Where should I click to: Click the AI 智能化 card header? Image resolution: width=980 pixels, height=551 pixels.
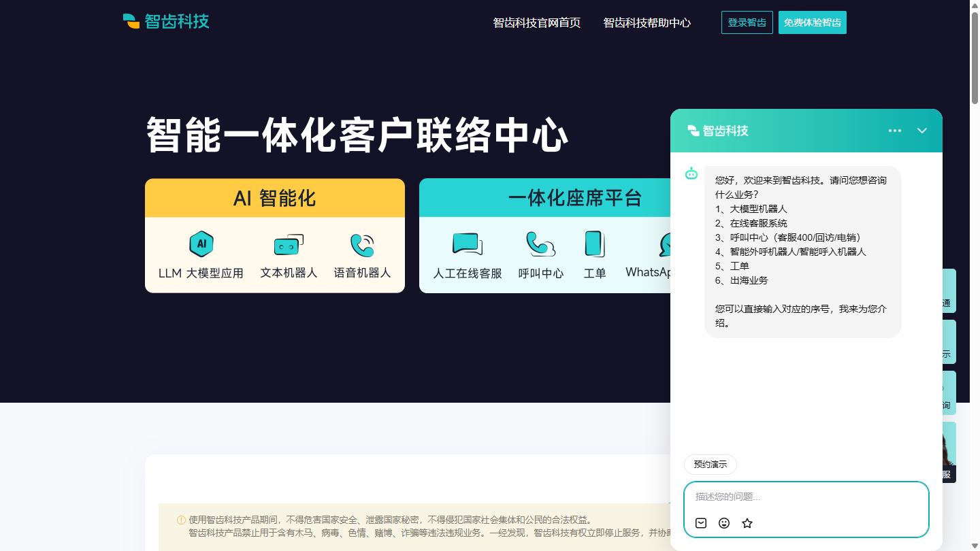click(275, 198)
